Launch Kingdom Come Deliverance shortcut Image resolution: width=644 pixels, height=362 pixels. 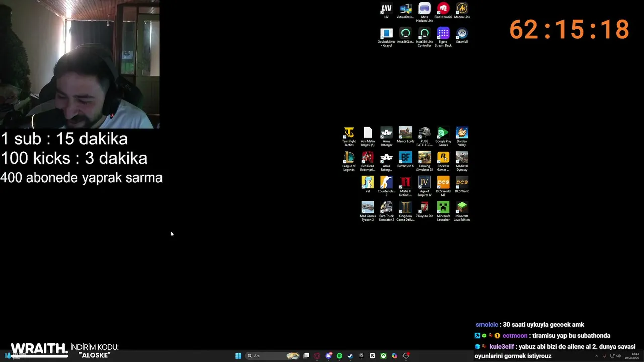(x=406, y=212)
